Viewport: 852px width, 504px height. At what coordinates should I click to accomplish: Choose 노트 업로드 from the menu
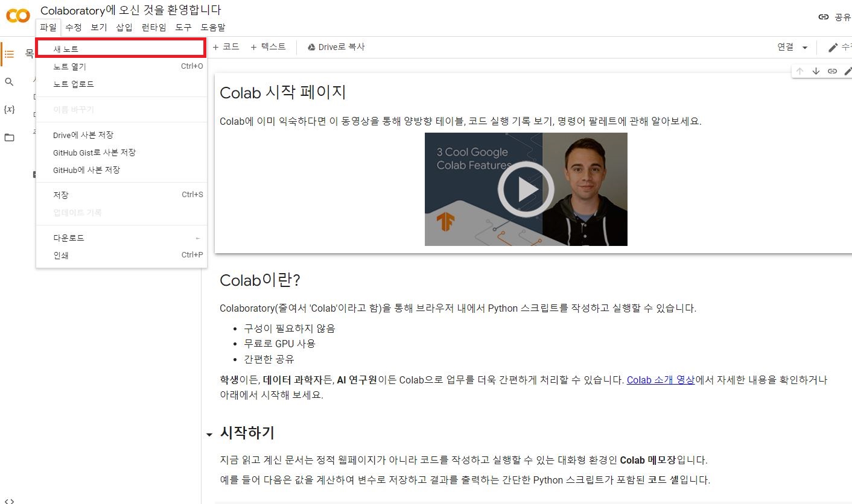121,84
